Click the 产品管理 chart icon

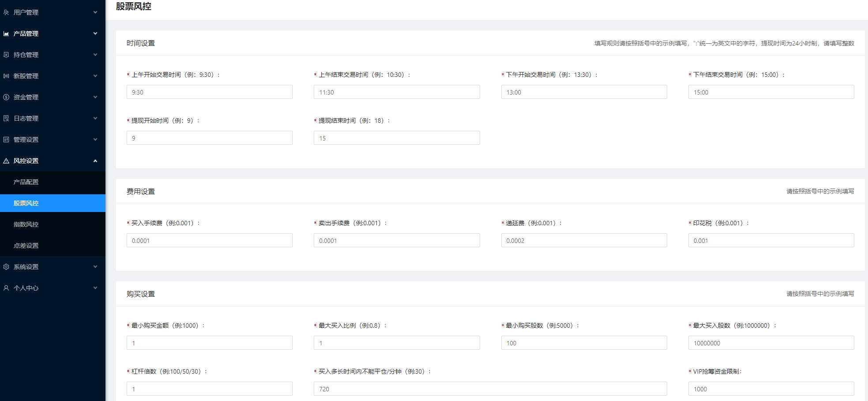[6, 34]
